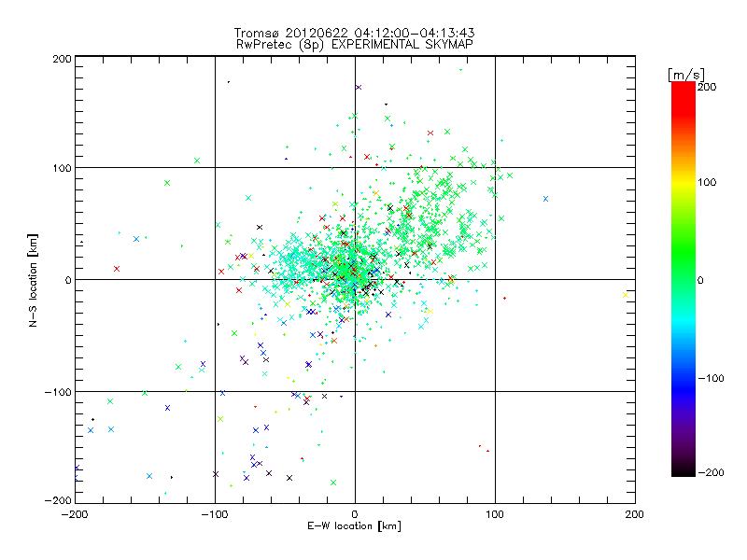Click the '-200' tick label on x-axis
This screenshot has height=560, width=747.
(75, 514)
